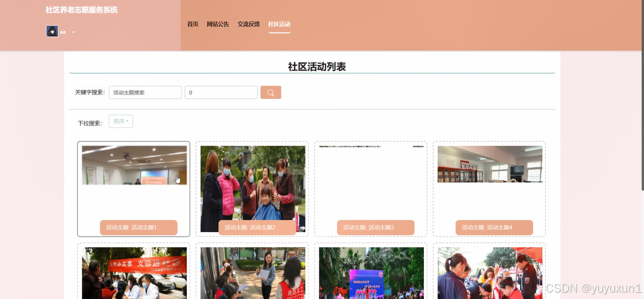Open the photo with red 义诊进社区 banner

[134, 273]
